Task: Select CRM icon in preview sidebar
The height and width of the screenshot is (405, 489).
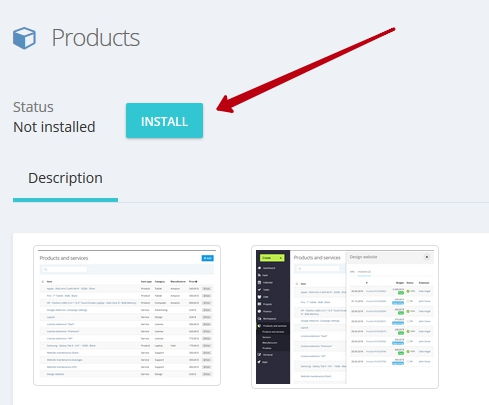Action: tap(260, 297)
